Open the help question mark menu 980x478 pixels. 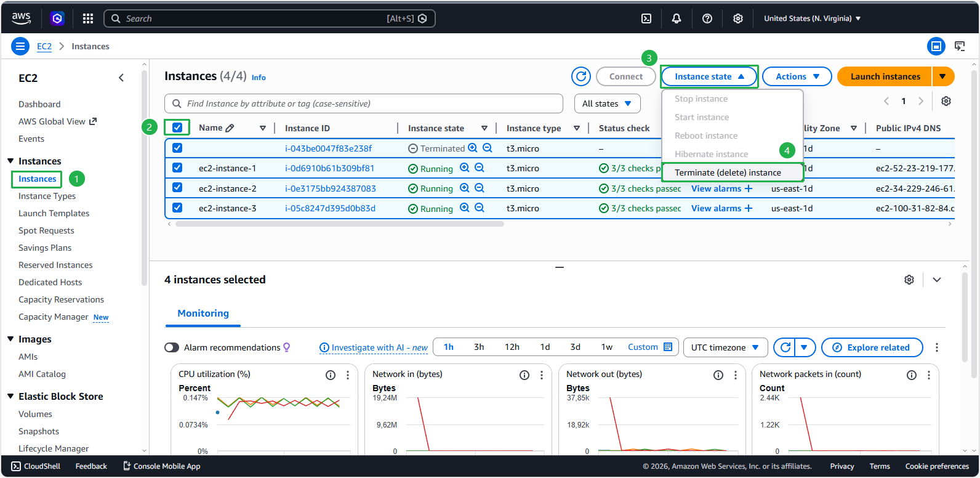(707, 18)
